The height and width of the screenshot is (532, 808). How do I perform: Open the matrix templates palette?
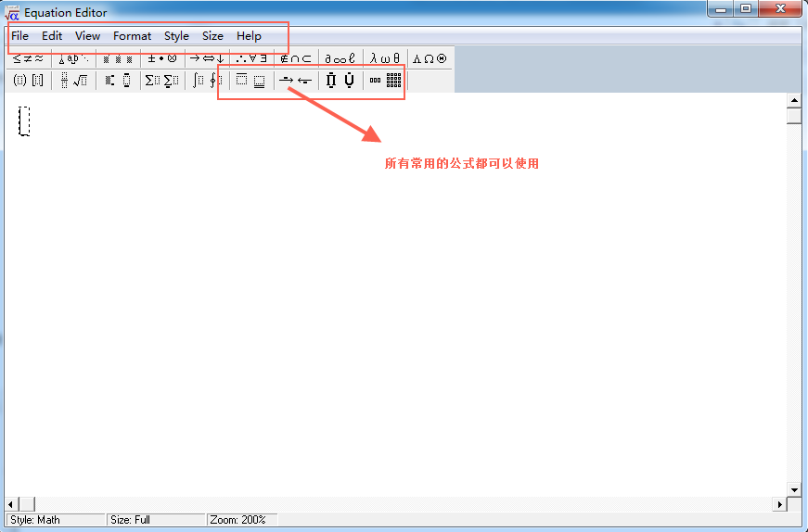[384, 81]
